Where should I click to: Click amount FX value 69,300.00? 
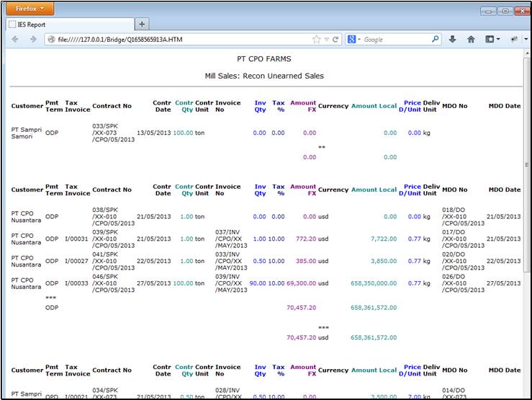[x=302, y=283]
